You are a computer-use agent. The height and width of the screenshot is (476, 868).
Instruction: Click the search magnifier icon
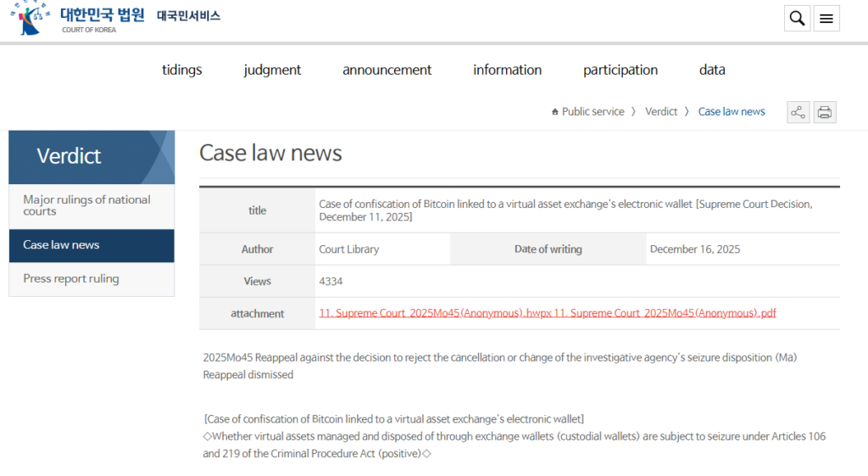[797, 19]
